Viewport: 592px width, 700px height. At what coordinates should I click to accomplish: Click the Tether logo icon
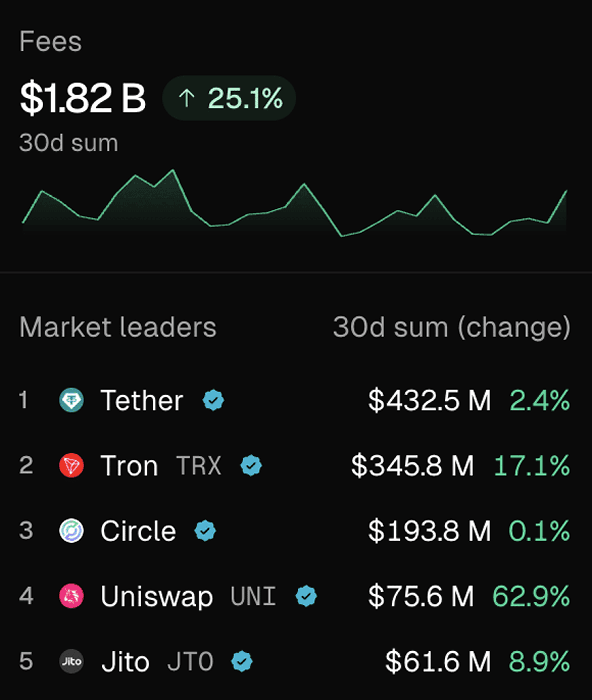click(x=71, y=400)
